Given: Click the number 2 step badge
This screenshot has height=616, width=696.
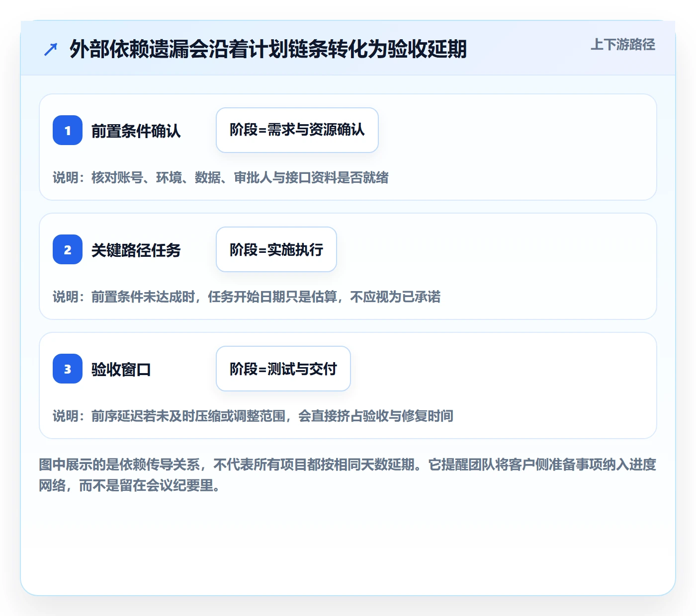Looking at the screenshot, I should 68,249.
